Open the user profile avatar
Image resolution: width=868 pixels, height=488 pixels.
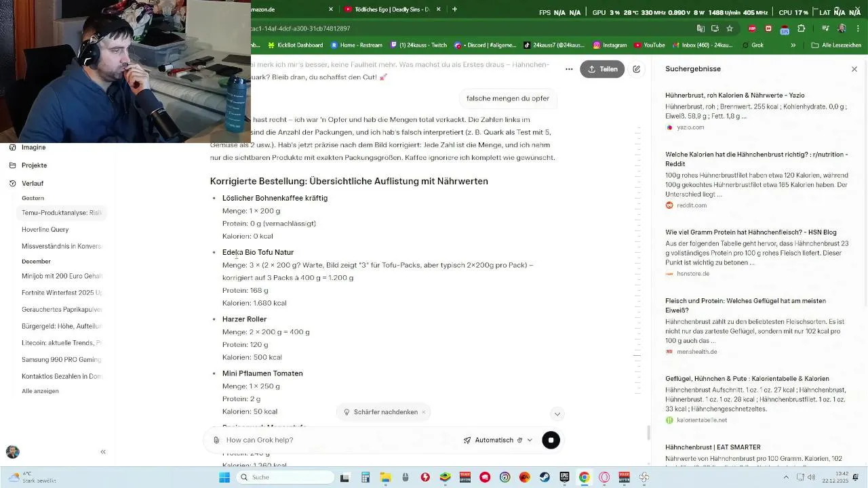[13, 451]
